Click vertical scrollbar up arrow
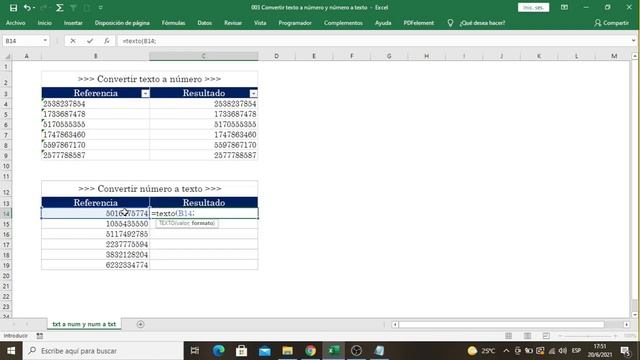This screenshot has width=640, height=360. click(635, 56)
